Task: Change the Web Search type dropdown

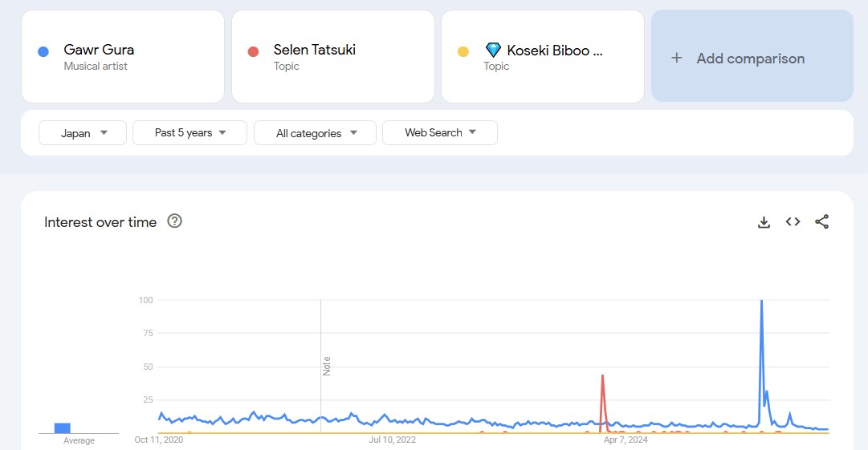Action: (x=440, y=133)
